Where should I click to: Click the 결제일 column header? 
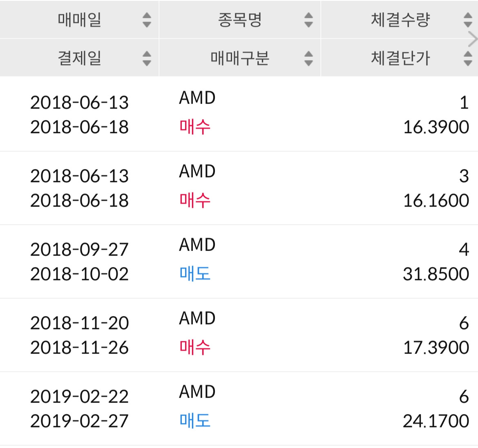(79, 58)
